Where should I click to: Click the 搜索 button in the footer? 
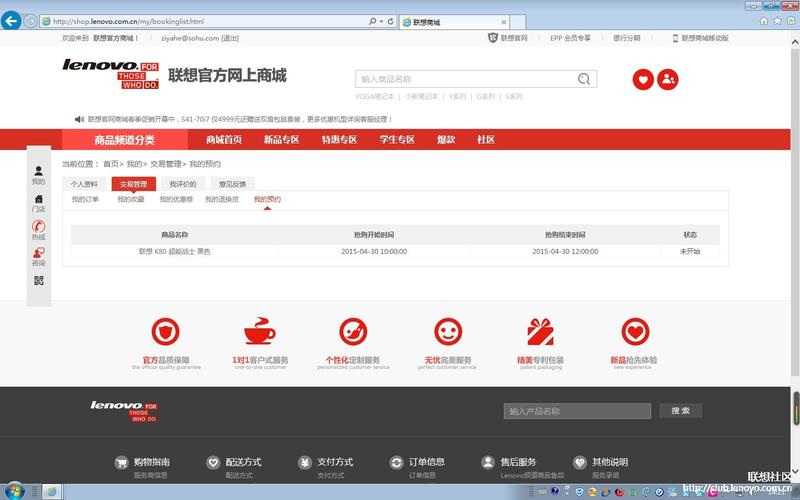click(681, 411)
